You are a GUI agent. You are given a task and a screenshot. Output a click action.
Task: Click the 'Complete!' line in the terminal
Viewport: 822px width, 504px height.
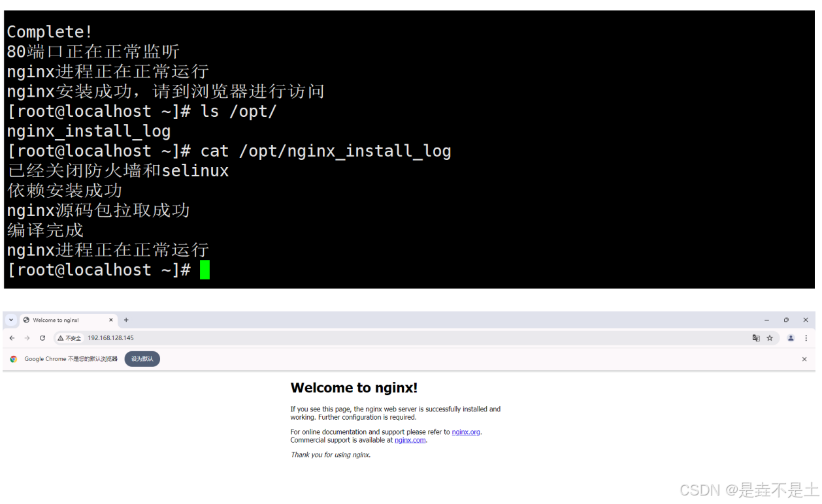50,31
